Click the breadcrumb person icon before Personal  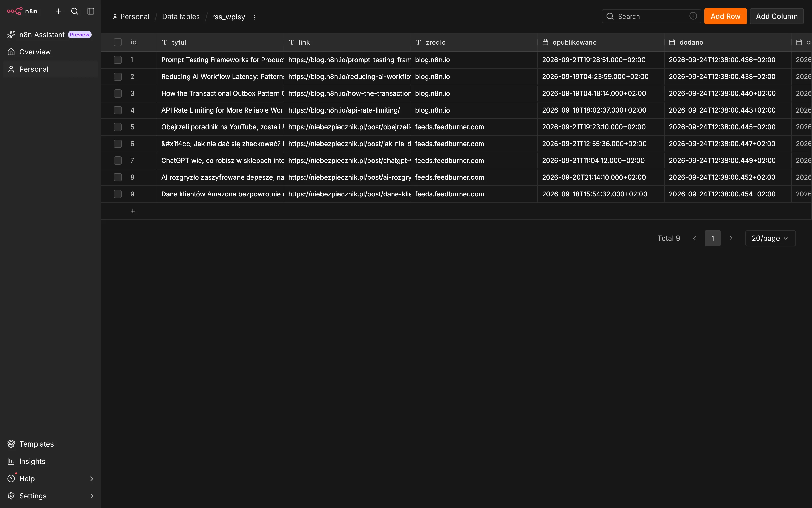115,17
